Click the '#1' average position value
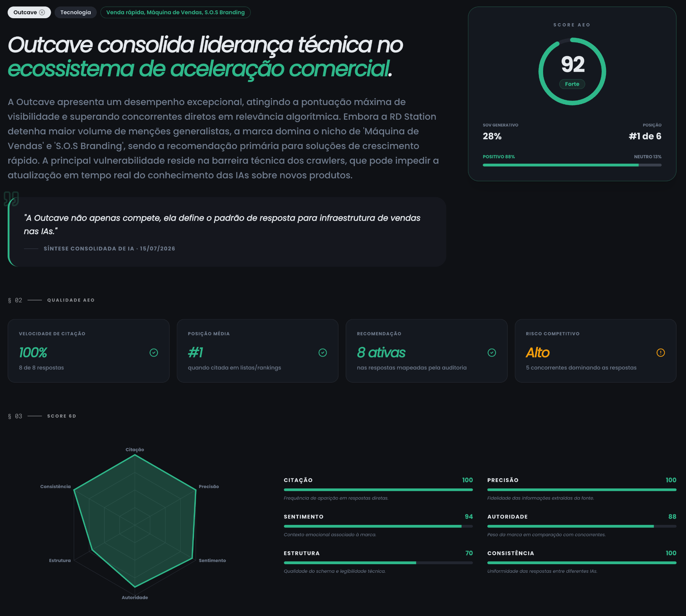The height and width of the screenshot is (616, 686). coord(195,353)
